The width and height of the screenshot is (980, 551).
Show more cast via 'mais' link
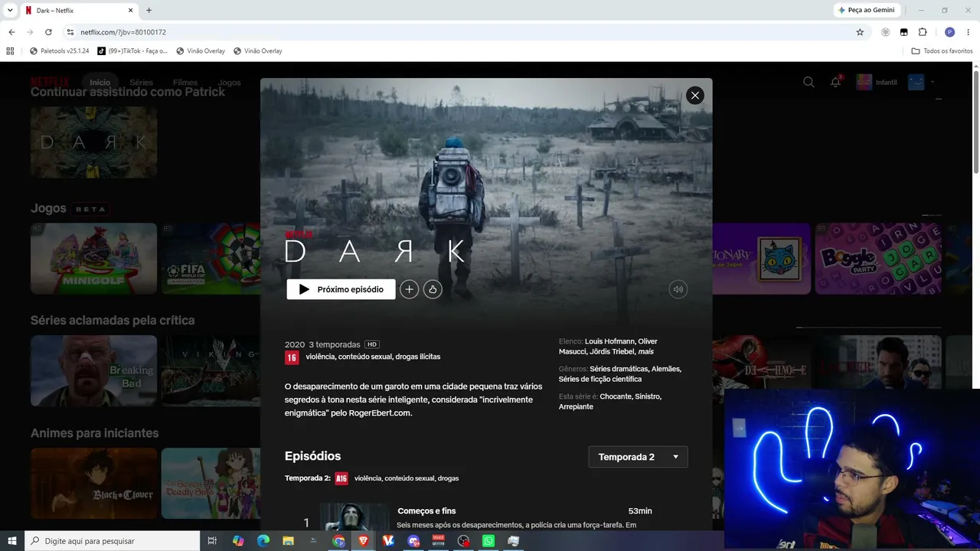point(645,351)
